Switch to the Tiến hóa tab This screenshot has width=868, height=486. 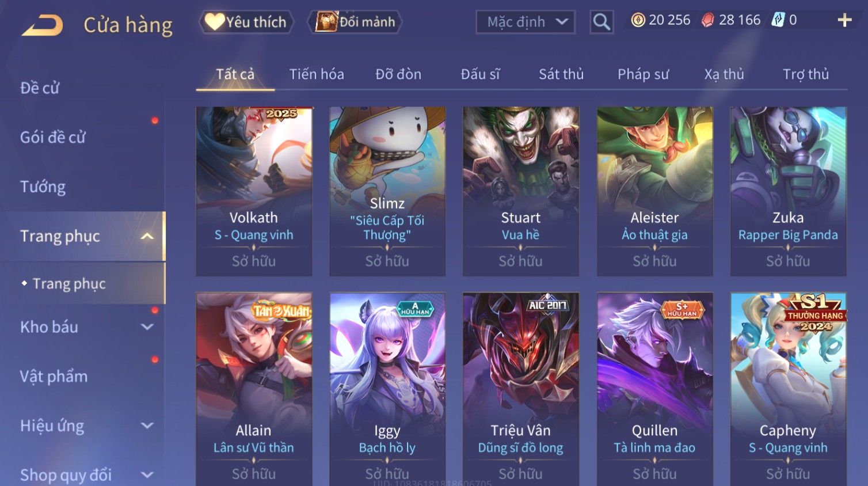point(317,74)
